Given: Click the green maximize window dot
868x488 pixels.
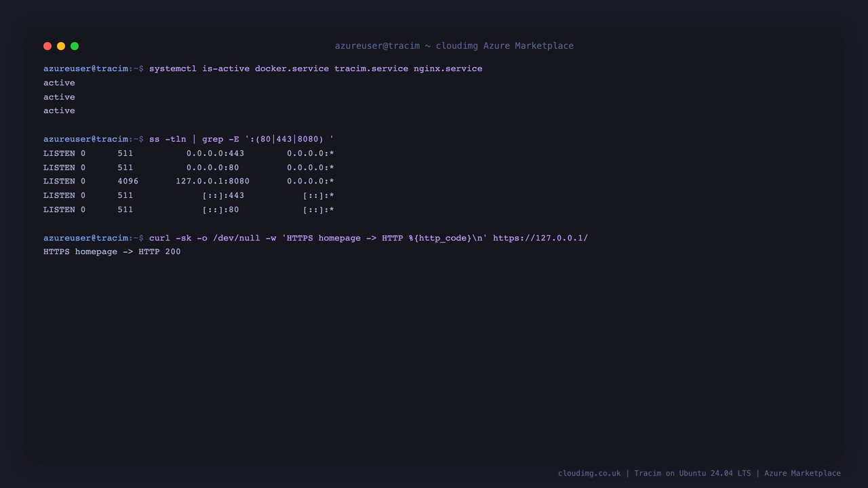Looking at the screenshot, I should pyautogui.click(x=75, y=46).
